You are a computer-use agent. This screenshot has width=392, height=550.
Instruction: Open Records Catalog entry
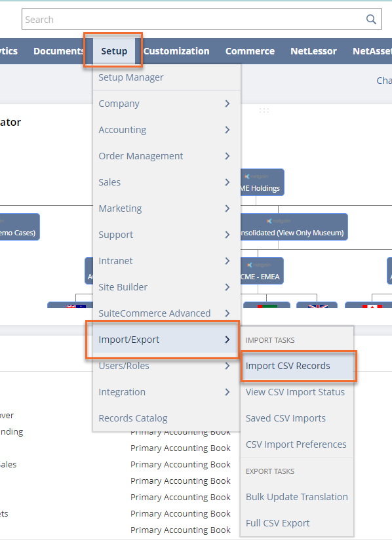pyautogui.click(x=133, y=418)
